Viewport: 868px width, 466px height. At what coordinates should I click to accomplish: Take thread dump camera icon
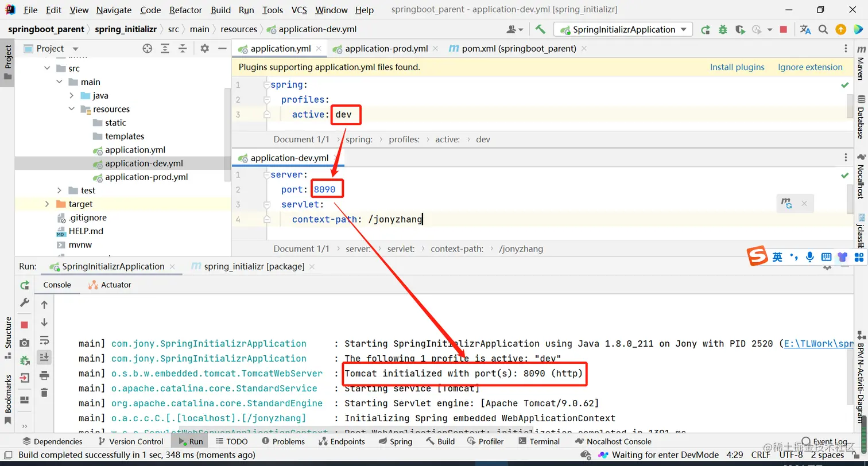click(25, 343)
